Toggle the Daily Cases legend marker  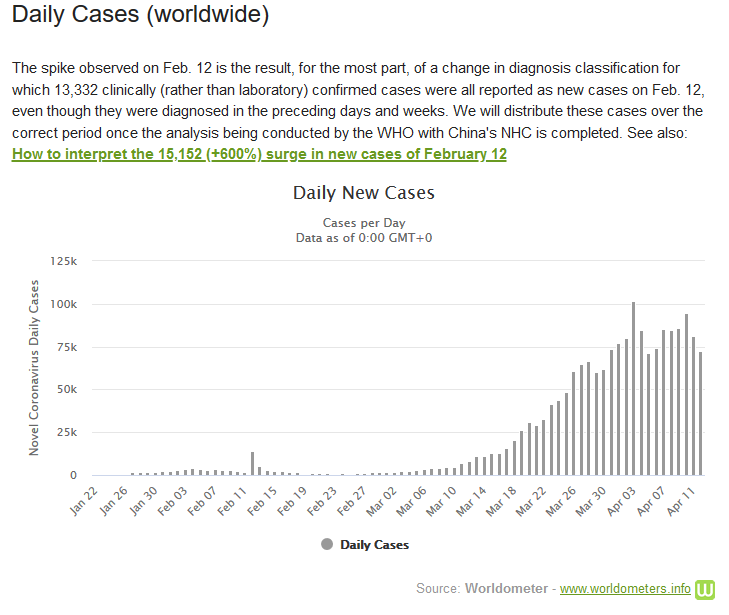(x=327, y=544)
